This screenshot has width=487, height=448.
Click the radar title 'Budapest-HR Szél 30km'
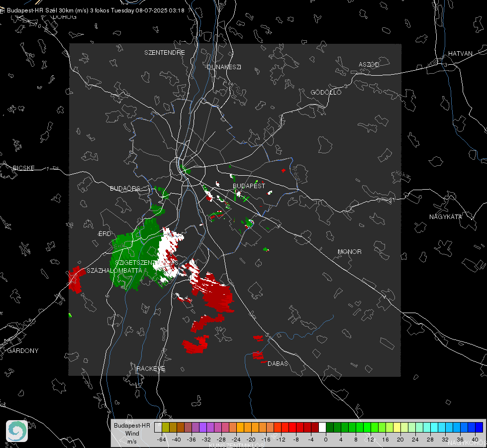point(40,10)
